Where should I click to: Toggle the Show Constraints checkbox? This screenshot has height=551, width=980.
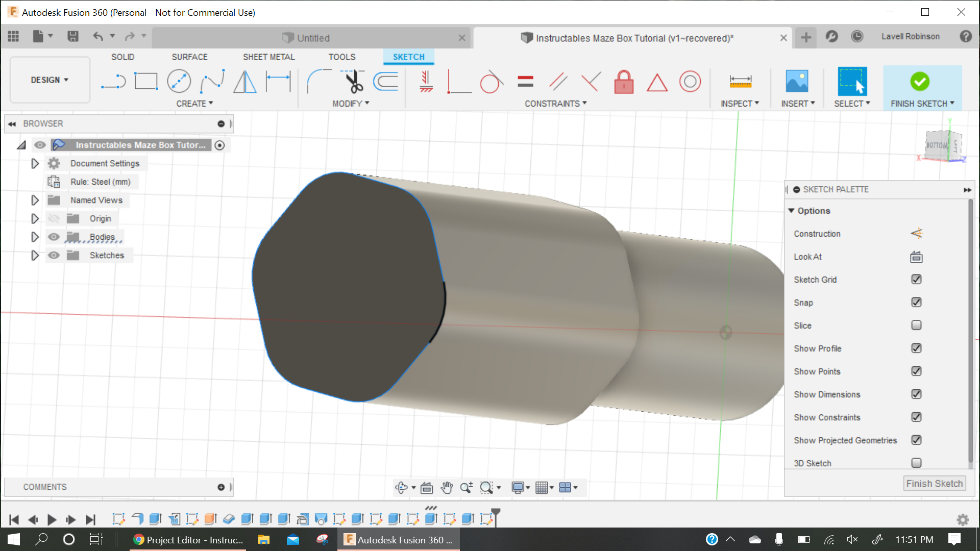[916, 417]
